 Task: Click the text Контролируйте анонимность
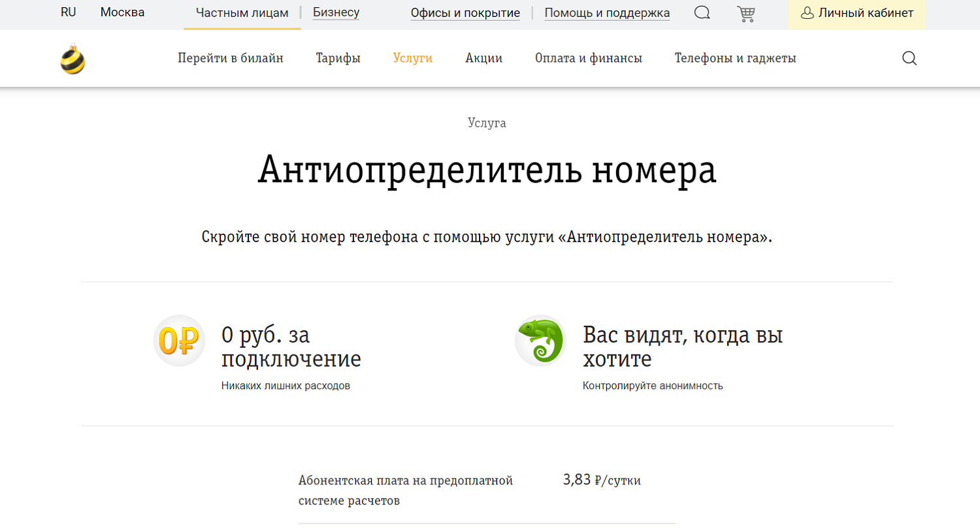tap(653, 386)
